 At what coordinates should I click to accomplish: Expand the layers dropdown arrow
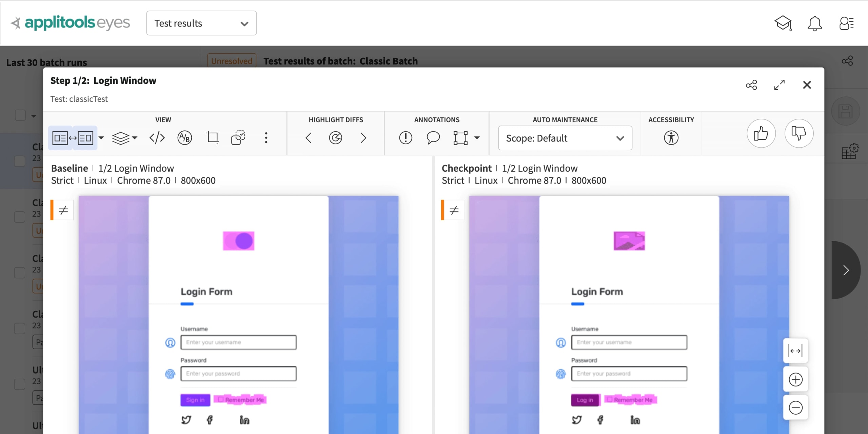coord(135,138)
